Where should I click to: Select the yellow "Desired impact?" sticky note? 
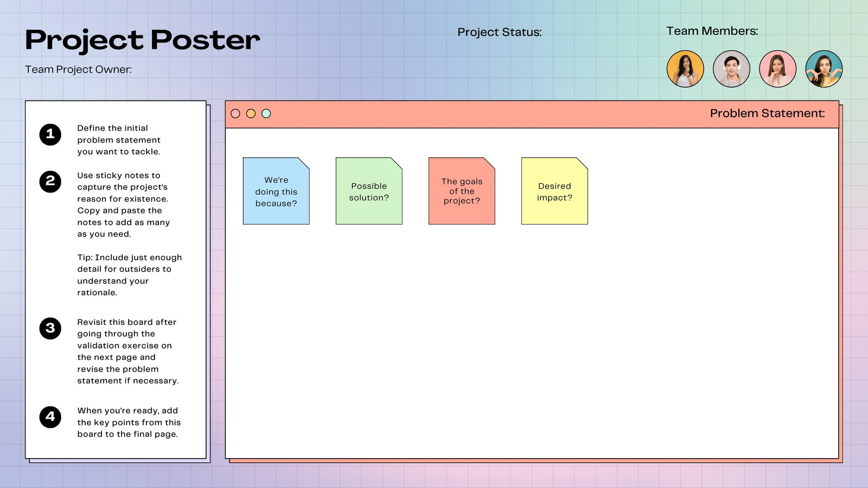[x=554, y=191]
